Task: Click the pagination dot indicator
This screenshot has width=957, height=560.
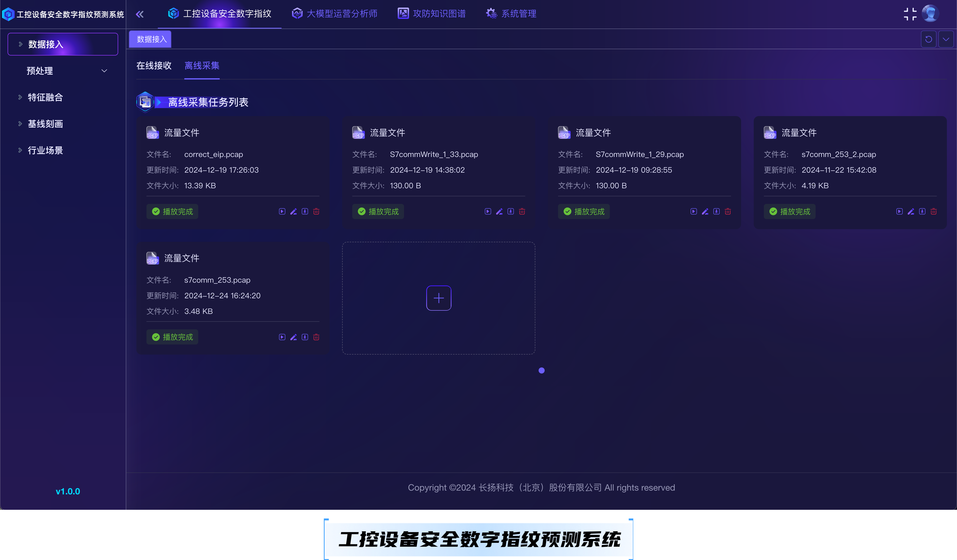Action: tap(542, 370)
